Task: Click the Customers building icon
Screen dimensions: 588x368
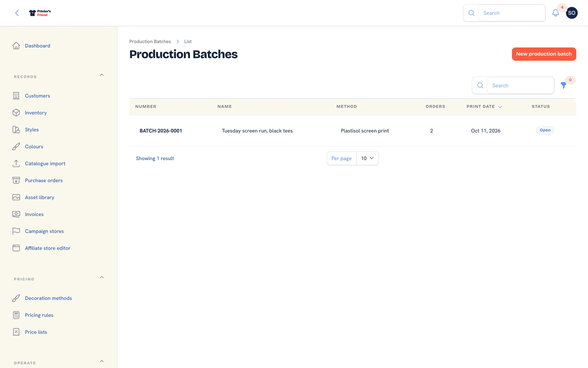Action: coord(16,96)
